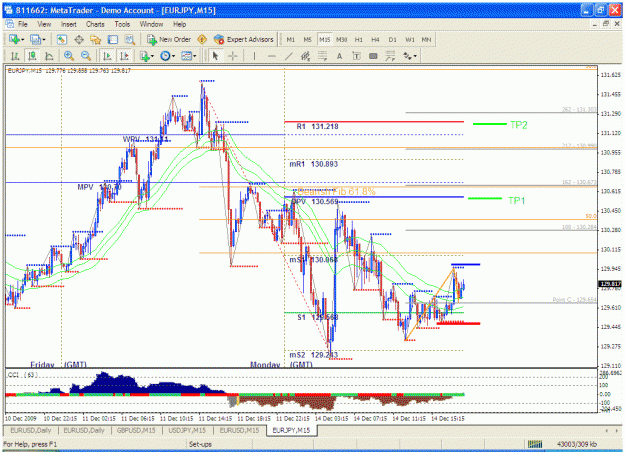Click the Profiles icon
625x452 pixels.
[x=35, y=39]
